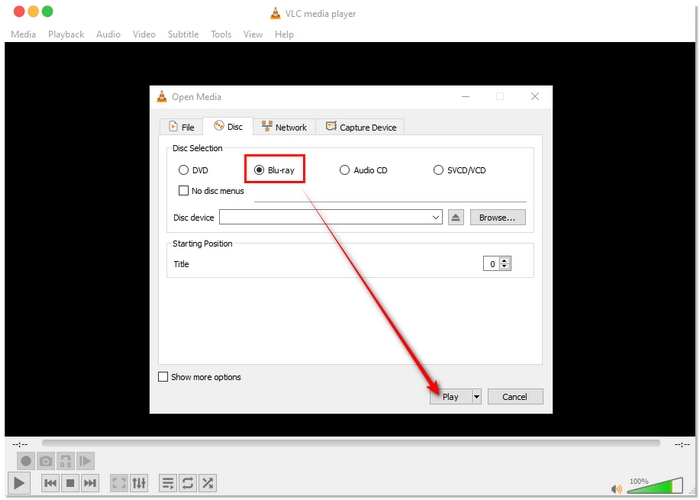Mute audio using speaker icon
This screenshot has width=700, height=500.
[x=617, y=488]
